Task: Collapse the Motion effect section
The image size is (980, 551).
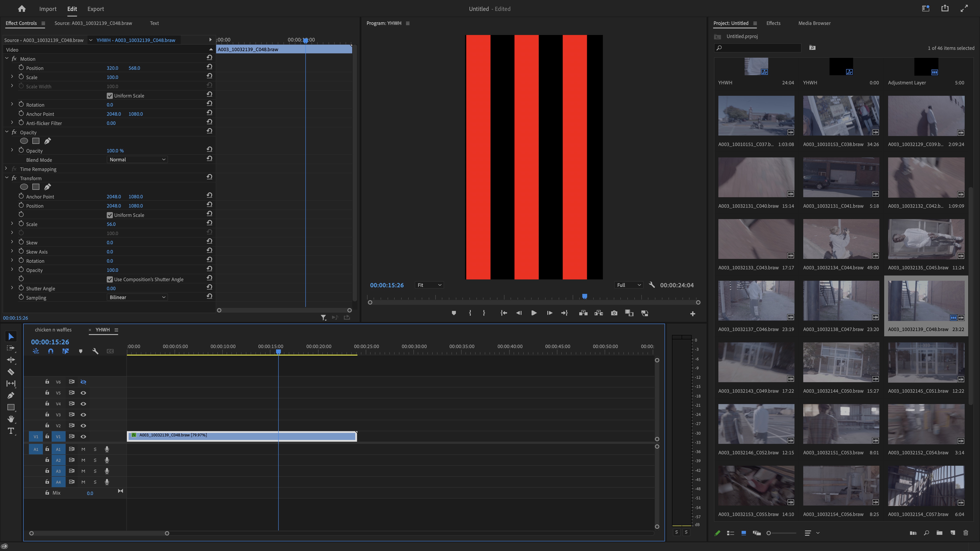Action: (x=7, y=58)
